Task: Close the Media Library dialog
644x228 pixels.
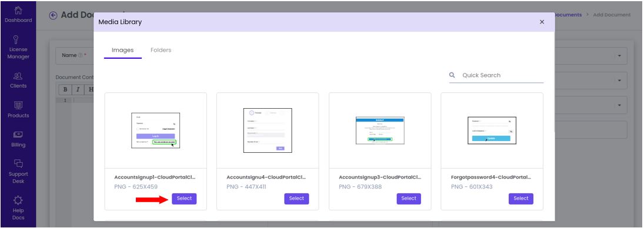Action: [542, 22]
